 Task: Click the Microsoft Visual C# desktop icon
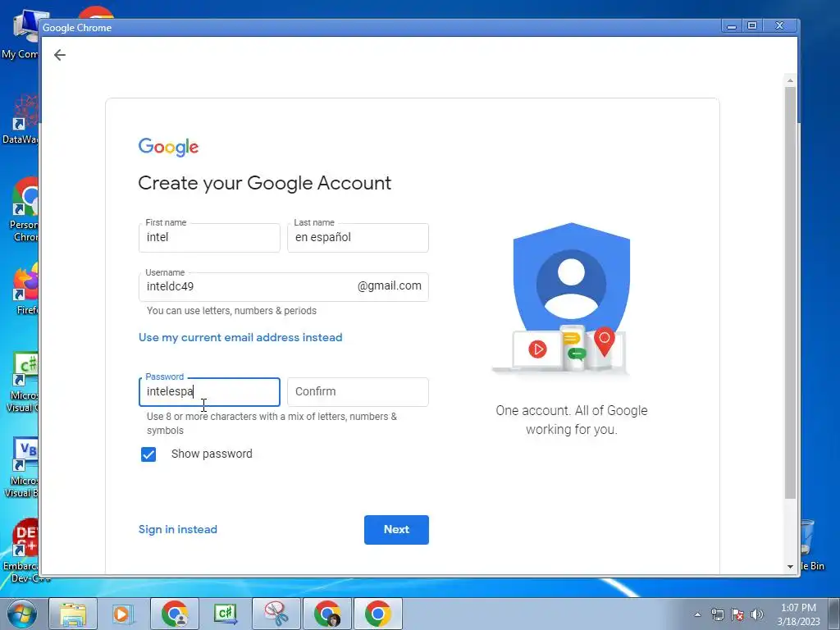pos(22,382)
